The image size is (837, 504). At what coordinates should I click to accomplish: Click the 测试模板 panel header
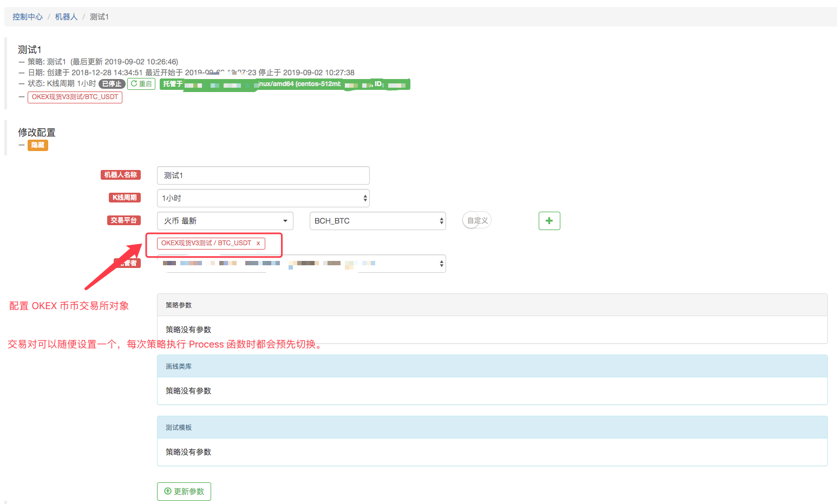coord(492,428)
